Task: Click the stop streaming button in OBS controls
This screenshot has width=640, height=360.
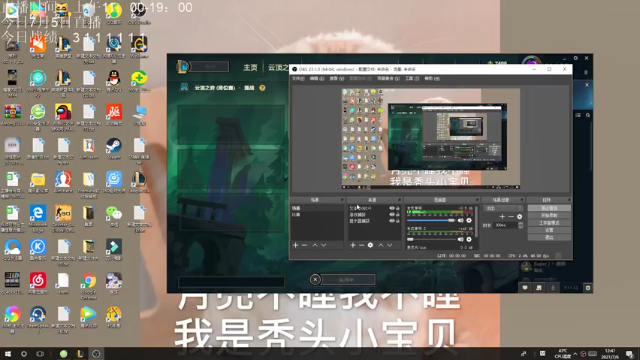Action: click(549, 208)
